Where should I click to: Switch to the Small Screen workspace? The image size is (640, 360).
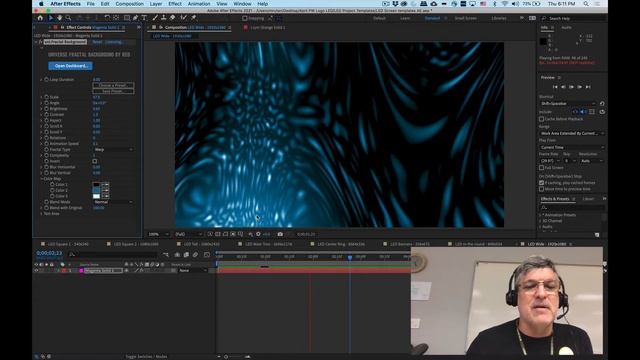tap(466, 18)
